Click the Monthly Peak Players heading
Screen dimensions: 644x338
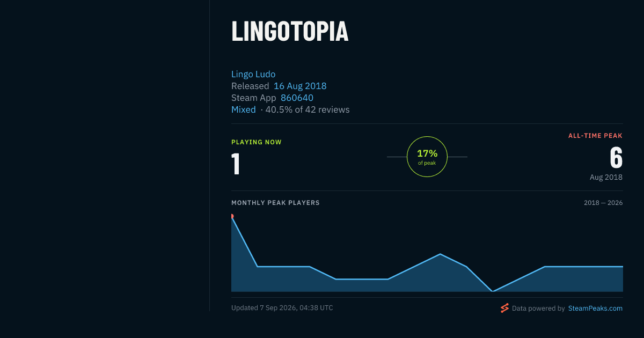click(275, 203)
